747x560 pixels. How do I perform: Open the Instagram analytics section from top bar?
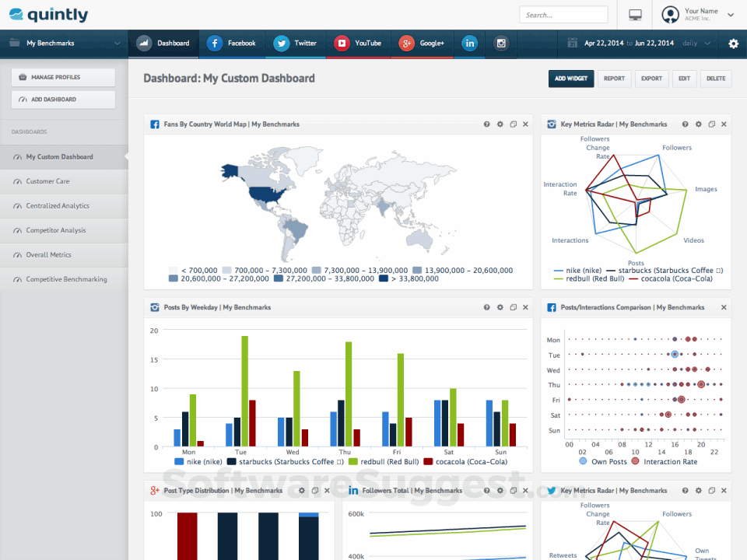coord(500,44)
